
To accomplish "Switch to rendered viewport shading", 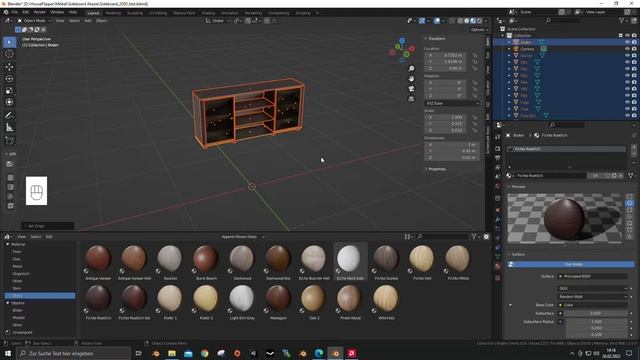I will 480,21.
